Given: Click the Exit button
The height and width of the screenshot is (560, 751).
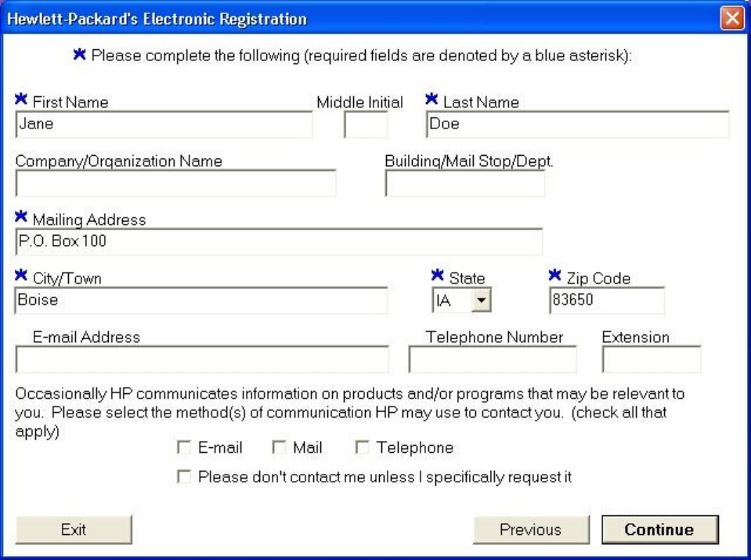Looking at the screenshot, I should click(x=74, y=529).
